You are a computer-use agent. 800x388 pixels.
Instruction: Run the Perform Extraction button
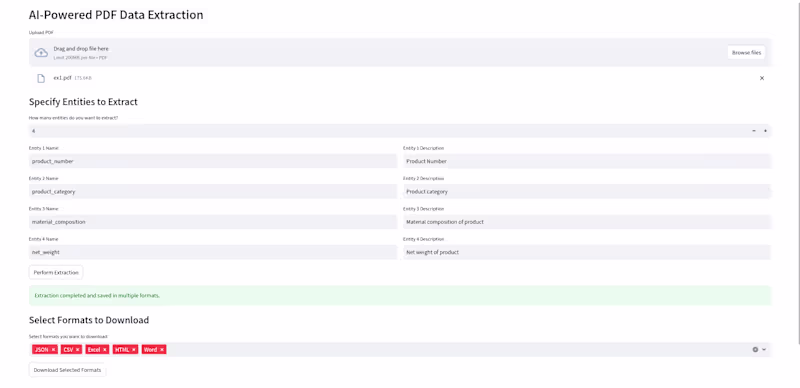click(56, 273)
